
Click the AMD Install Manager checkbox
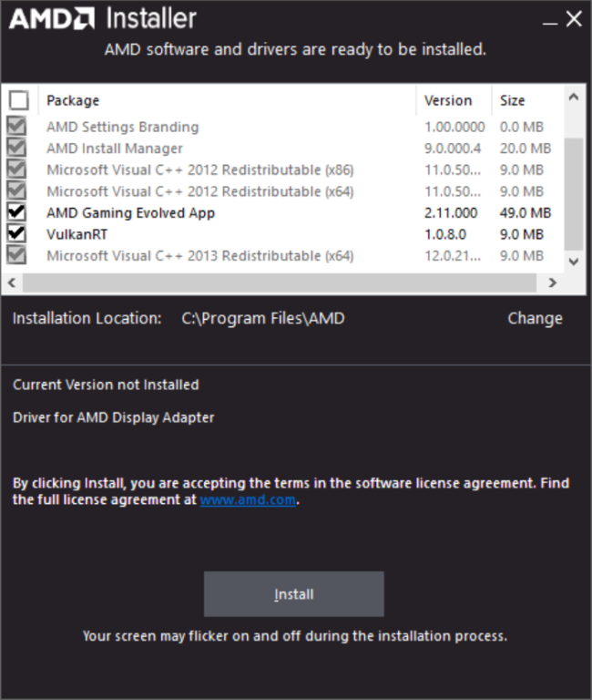coord(16,148)
